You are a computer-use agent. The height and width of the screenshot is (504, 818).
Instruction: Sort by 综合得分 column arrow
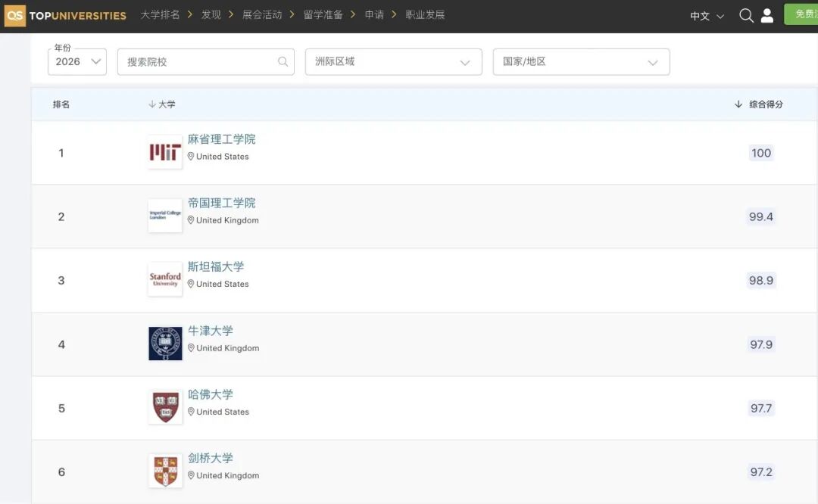click(738, 104)
